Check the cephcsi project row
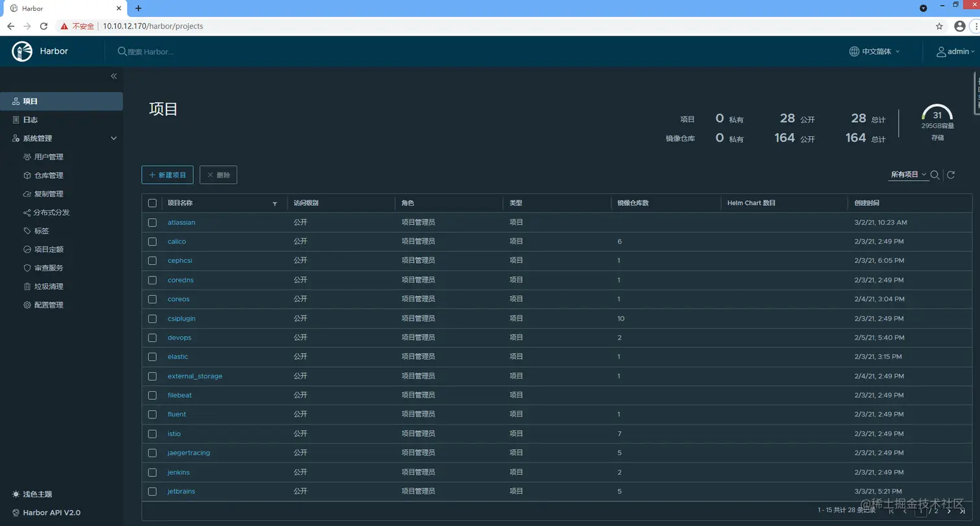This screenshot has height=526, width=980. tap(152, 260)
